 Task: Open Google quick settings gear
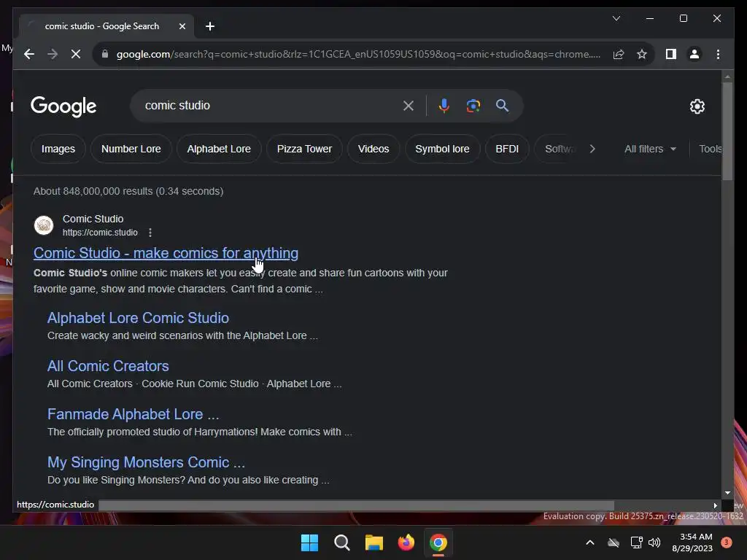[697, 106]
